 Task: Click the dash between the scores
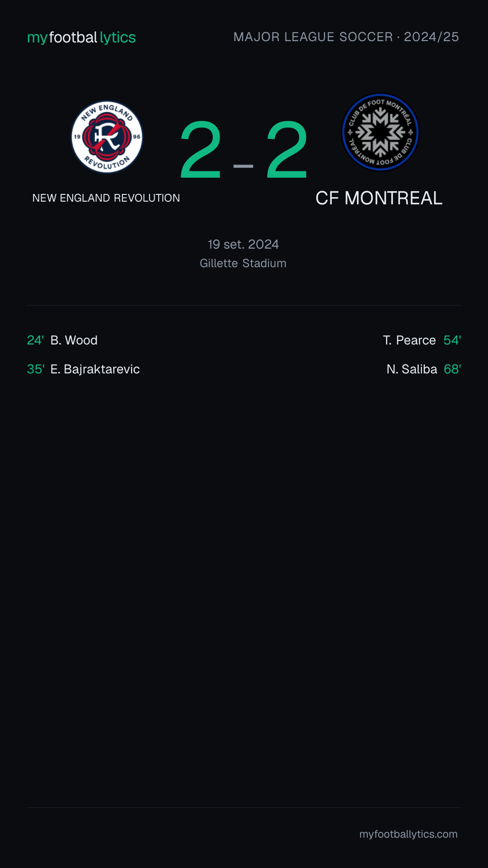243,166
